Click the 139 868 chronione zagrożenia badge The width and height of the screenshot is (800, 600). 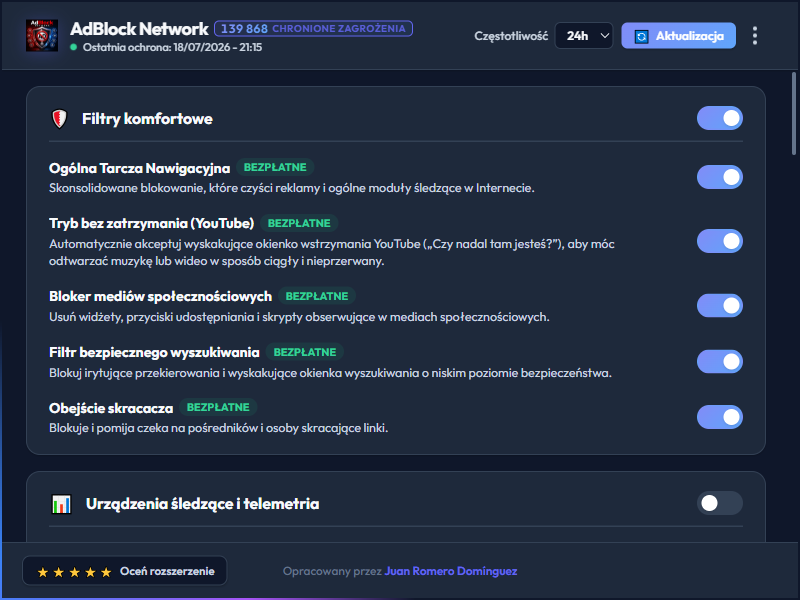tap(313, 29)
